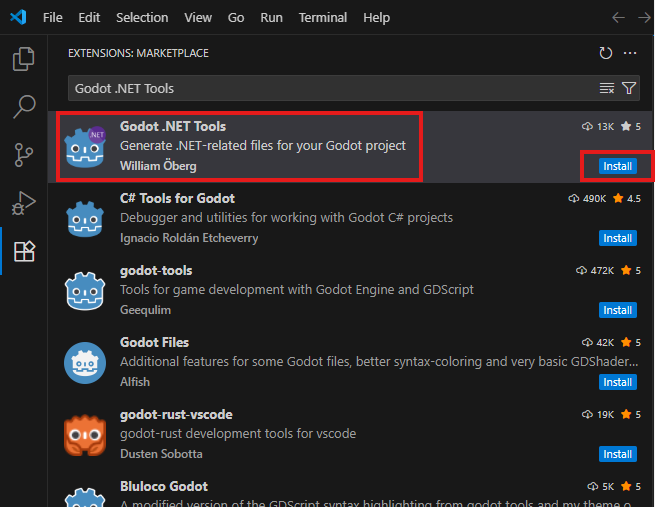Click publisher name Dusten Sobotta

coord(161,454)
